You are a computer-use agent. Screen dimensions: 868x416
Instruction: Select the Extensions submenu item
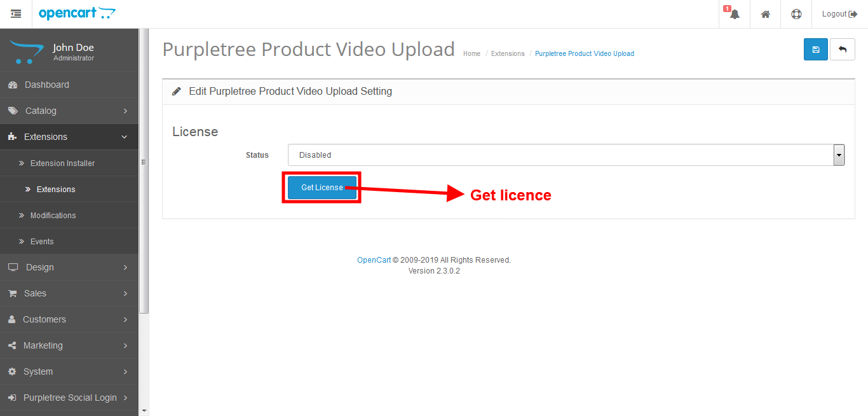69,189
